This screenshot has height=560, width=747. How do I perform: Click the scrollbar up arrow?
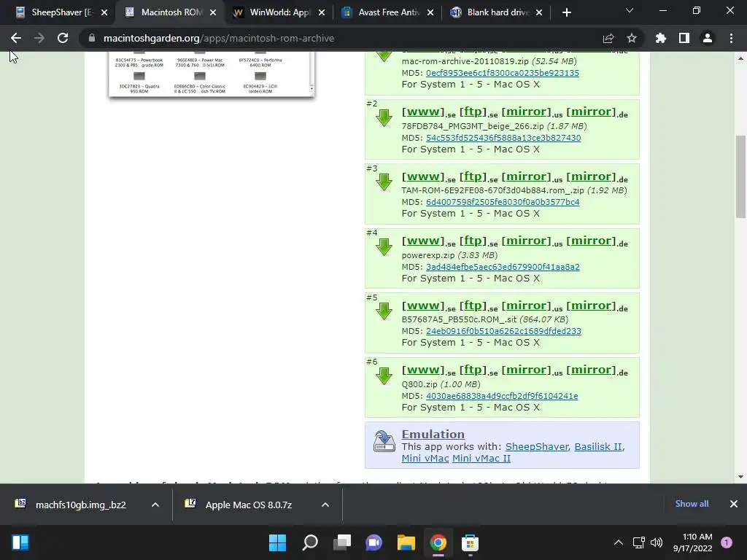[740, 58]
